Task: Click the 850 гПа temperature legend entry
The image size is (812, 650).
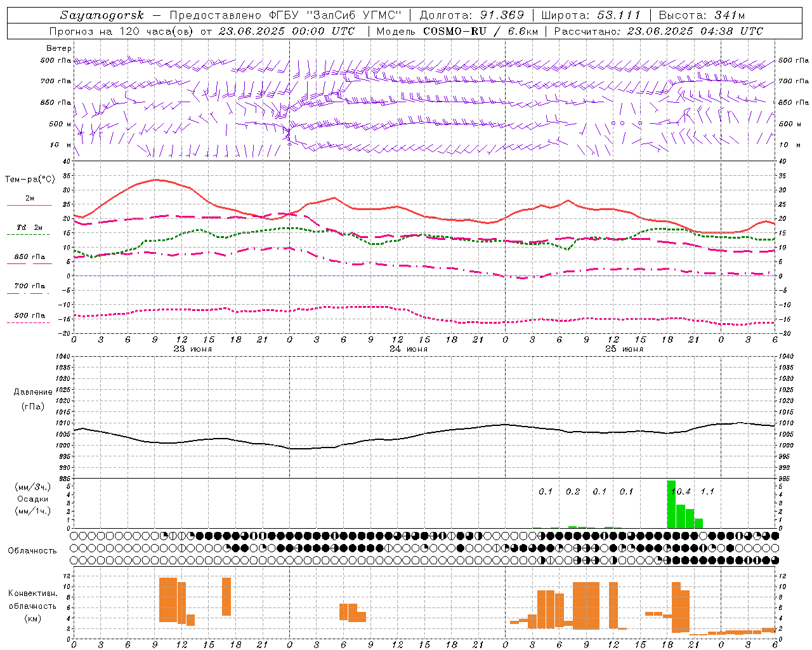Action: point(29,257)
